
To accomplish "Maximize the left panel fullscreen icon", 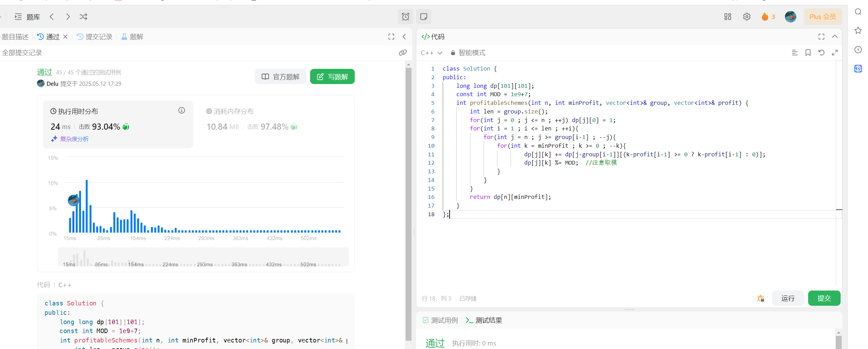I will tap(391, 37).
